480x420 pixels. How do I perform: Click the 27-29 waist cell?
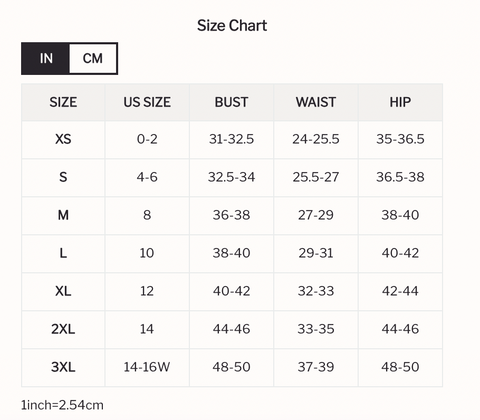pyautogui.click(x=316, y=215)
